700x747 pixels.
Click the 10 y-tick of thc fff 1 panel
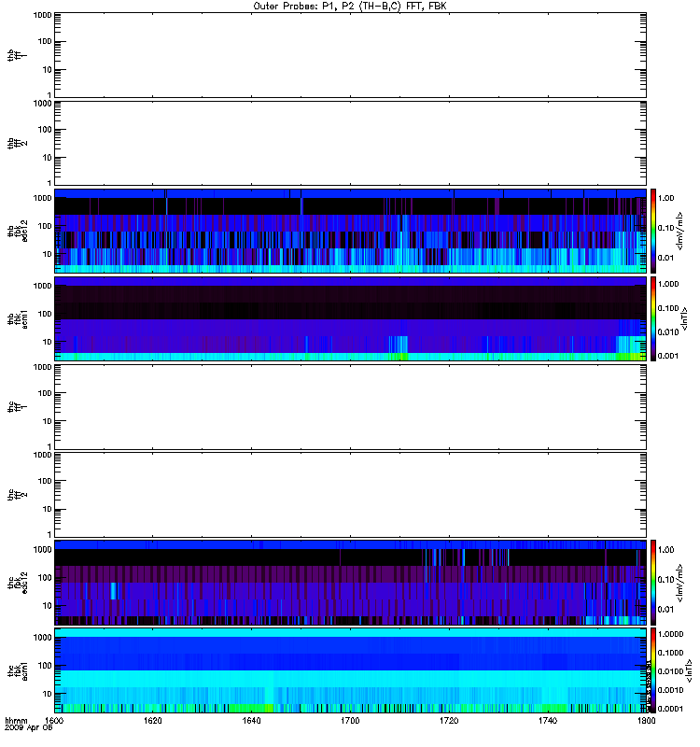pos(48,421)
